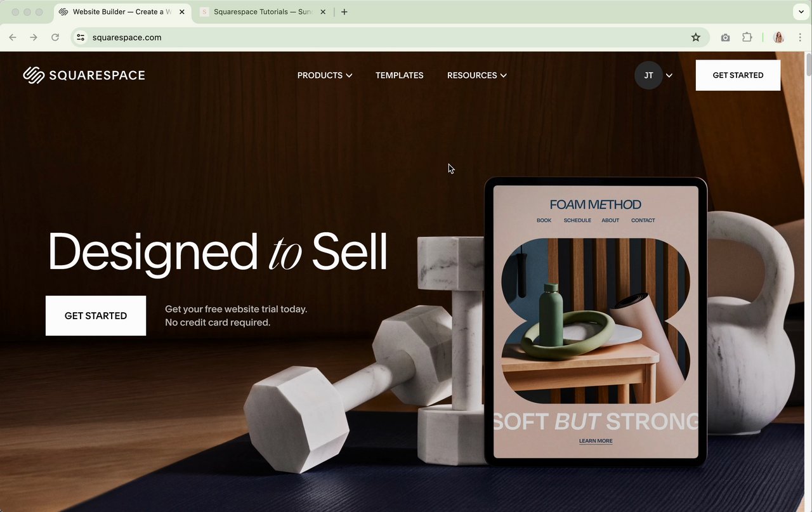This screenshot has width=812, height=512.
Task: View site information icon in address bar
Action: tap(81, 37)
